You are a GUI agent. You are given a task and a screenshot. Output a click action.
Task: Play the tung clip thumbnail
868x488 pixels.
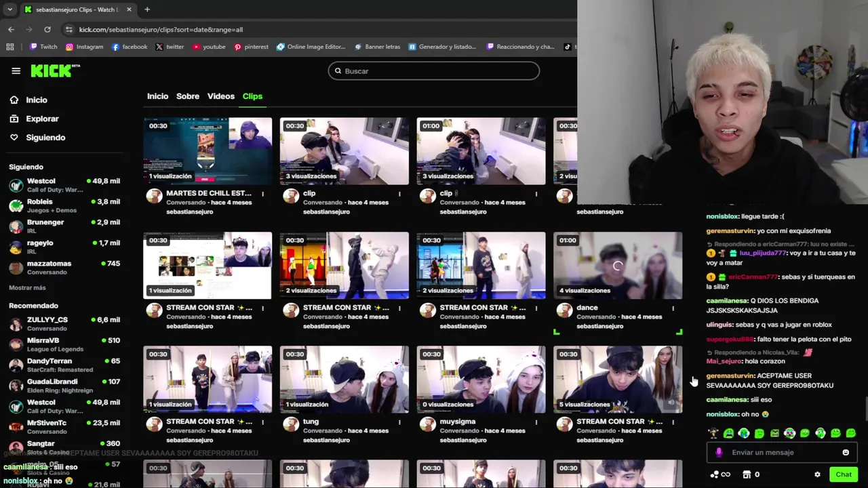click(x=344, y=380)
